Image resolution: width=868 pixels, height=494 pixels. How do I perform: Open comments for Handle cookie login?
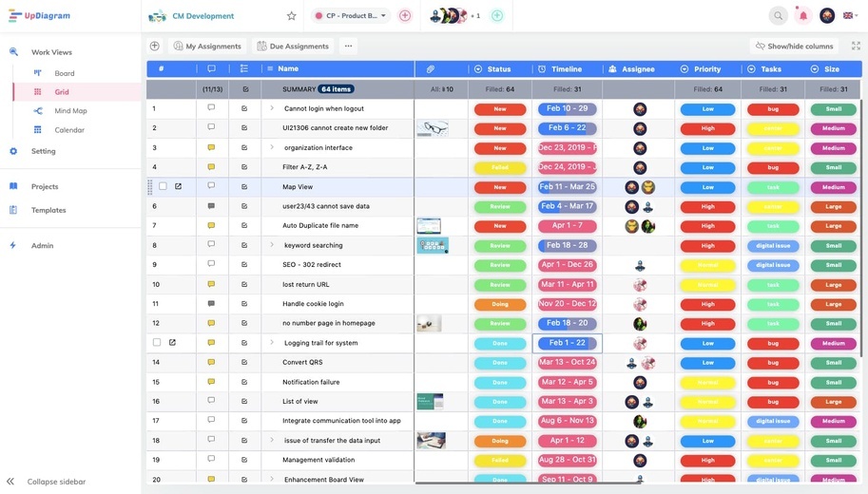click(211, 303)
